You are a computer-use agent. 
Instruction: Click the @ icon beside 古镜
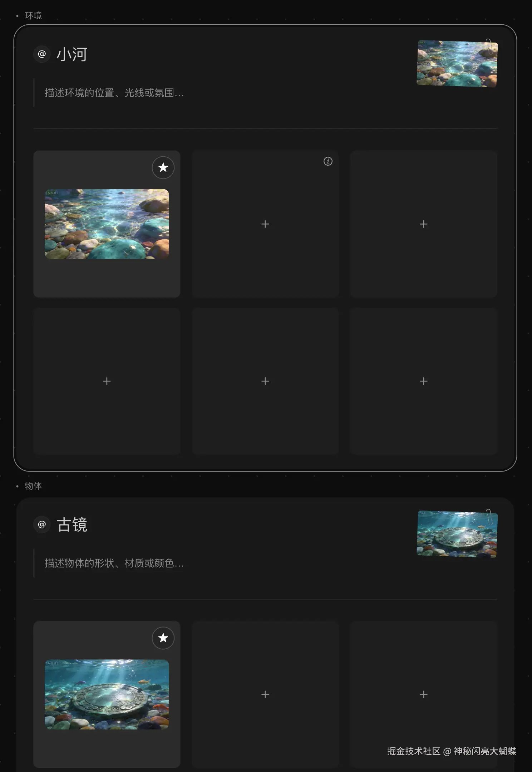[42, 525]
